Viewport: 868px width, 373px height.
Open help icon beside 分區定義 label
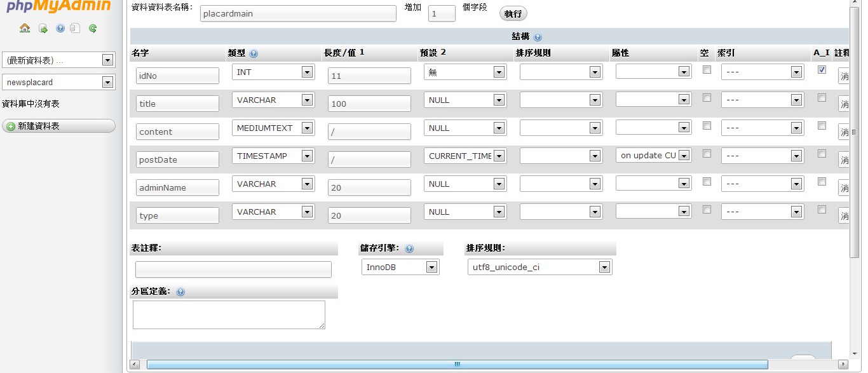180,292
